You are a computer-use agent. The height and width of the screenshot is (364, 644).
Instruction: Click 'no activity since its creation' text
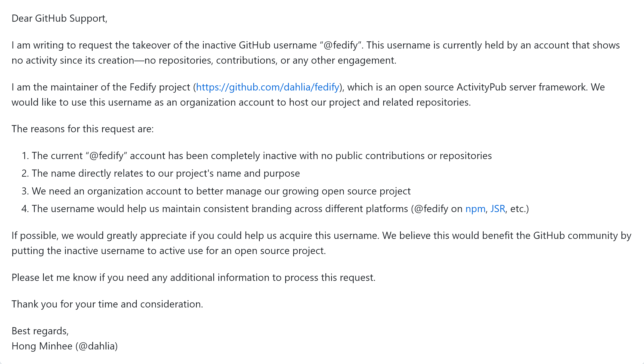[73, 61]
